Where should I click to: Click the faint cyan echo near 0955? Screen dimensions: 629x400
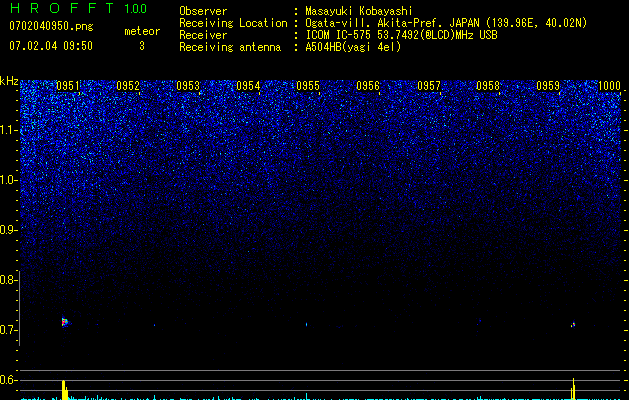(306, 324)
